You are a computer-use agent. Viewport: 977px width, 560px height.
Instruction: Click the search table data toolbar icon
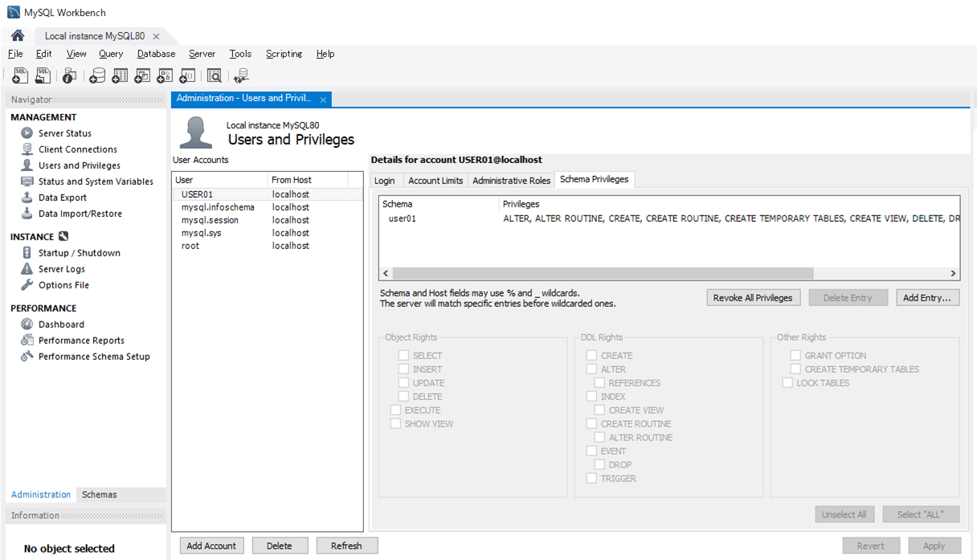point(214,76)
